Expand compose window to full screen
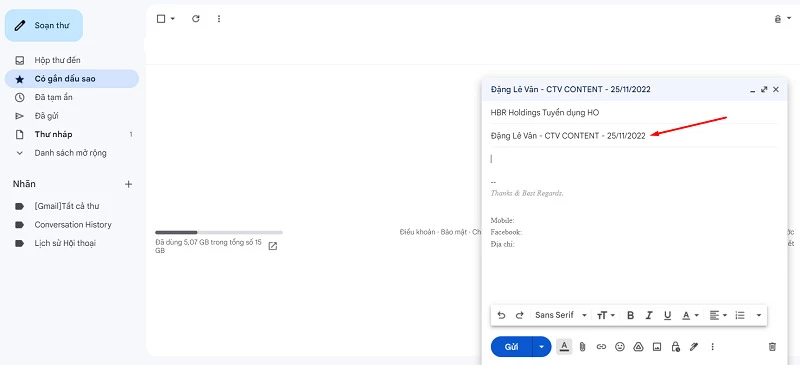The width and height of the screenshot is (800, 365). click(764, 89)
